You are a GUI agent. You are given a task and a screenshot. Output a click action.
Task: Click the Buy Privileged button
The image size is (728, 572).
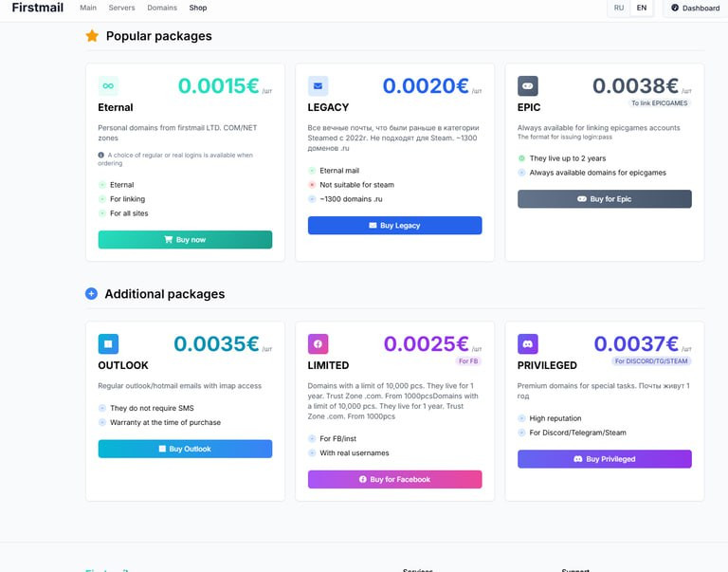click(x=605, y=459)
